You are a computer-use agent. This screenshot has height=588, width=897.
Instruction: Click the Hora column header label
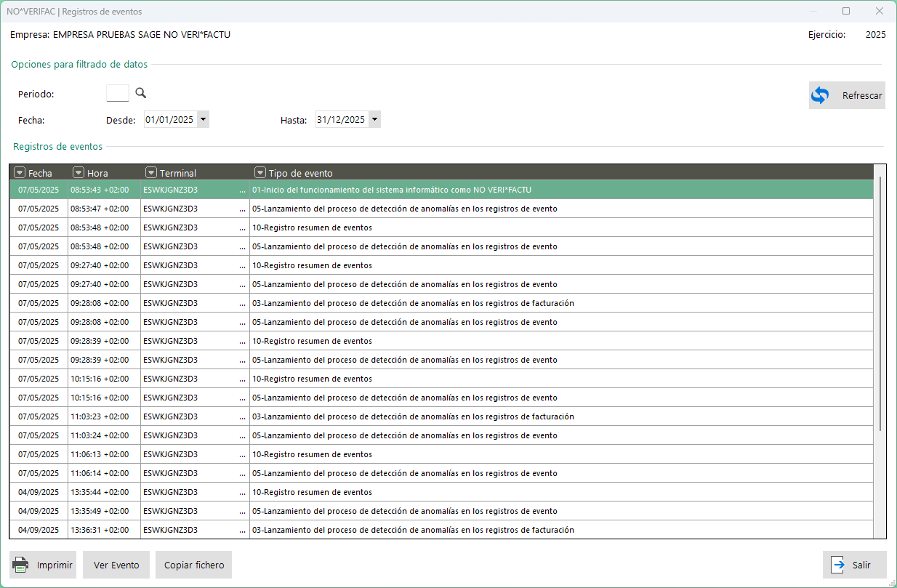point(97,173)
